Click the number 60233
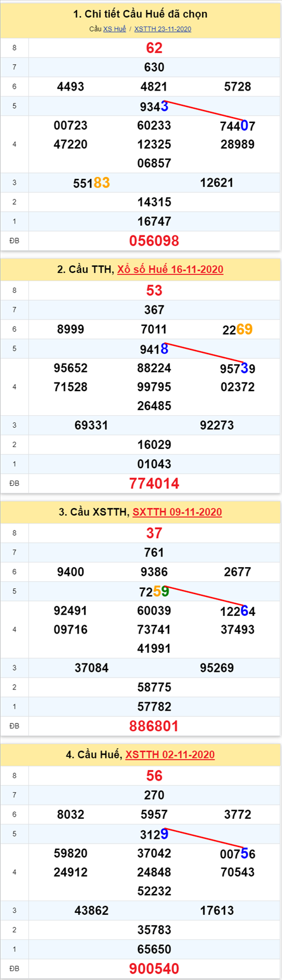 154,125
